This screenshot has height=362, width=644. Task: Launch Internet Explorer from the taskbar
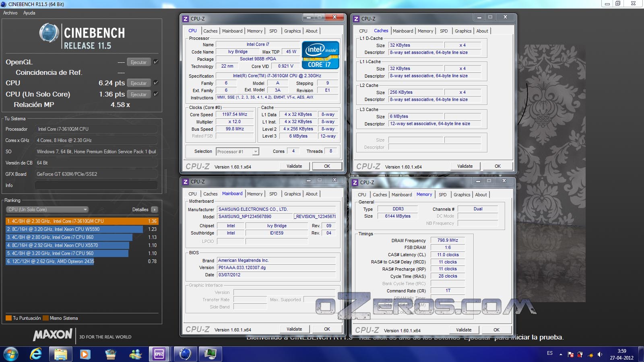coord(36,354)
